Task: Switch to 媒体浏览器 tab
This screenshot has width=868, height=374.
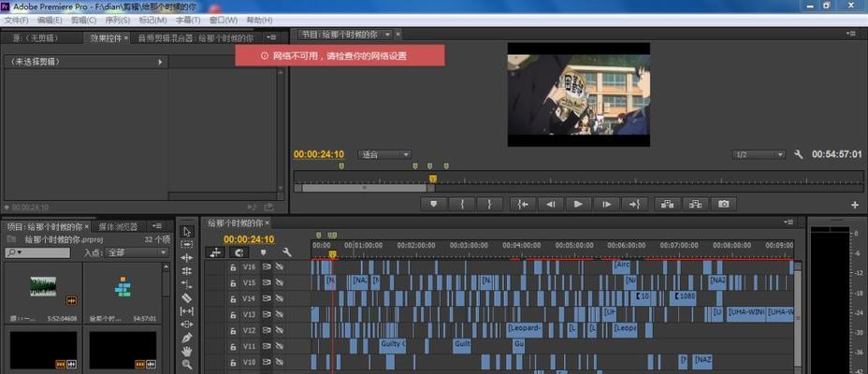Action: (x=118, y=226)
